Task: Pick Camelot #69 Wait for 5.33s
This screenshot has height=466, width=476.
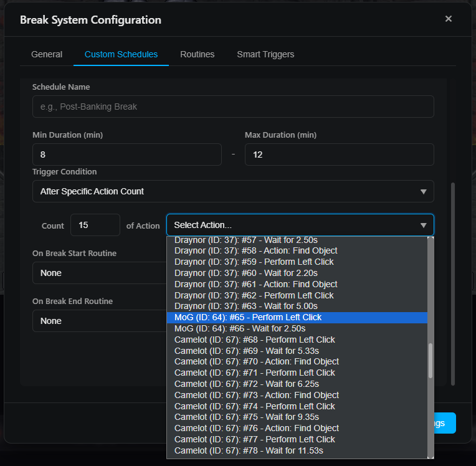Action: (x=297, y=351)
